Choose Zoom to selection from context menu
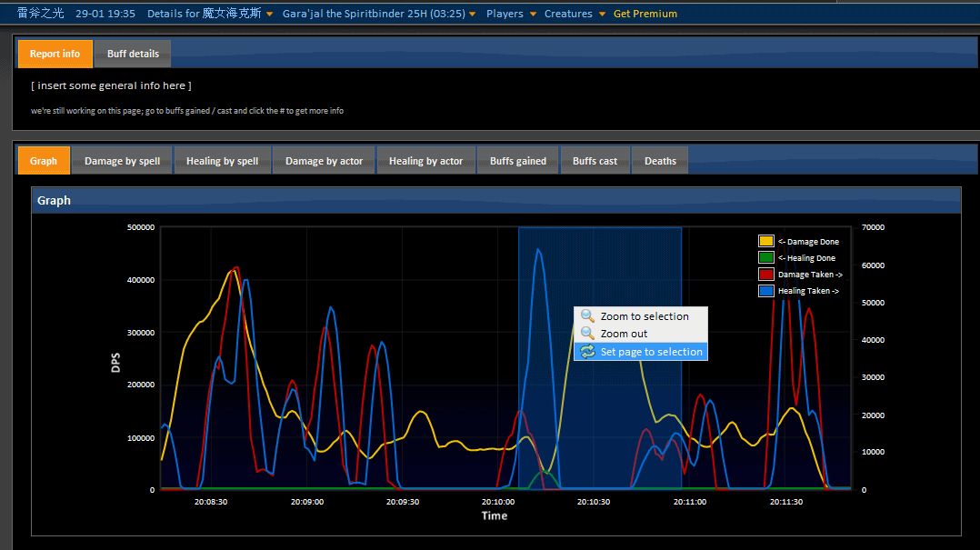980x550 pixels. [641, 316]
